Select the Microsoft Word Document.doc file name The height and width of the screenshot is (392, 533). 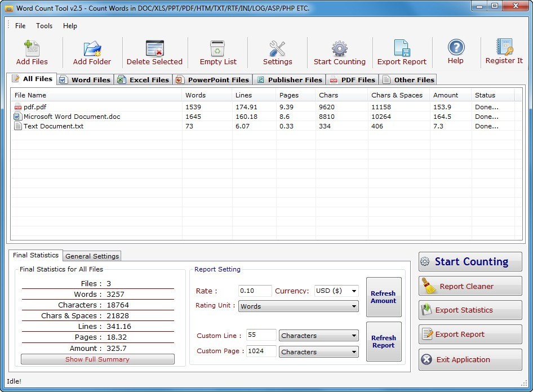[x=72, y=117]
